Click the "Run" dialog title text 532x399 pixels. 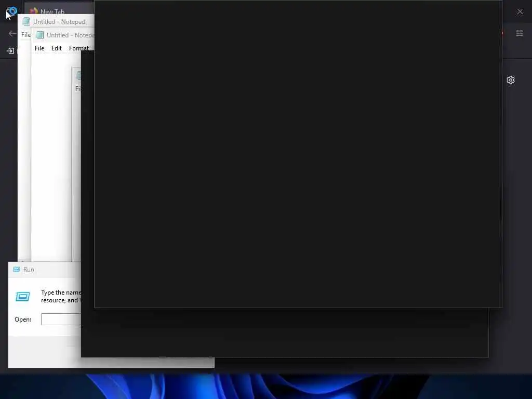29,270
